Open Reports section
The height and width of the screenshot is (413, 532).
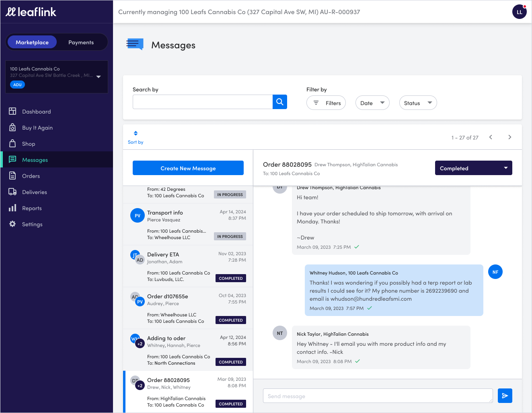pyautogui.click(x=57, y=208)
